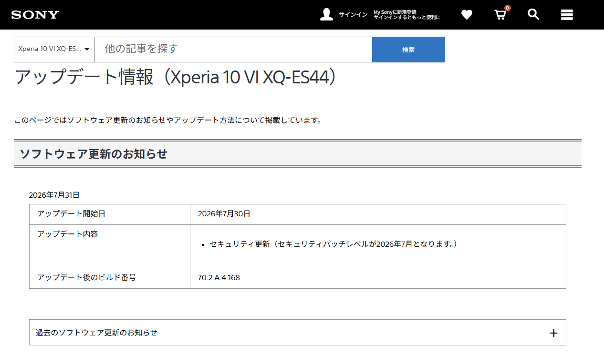
Task: Click the セキュリティ更新 bullet text
Action: pos(333,244)
